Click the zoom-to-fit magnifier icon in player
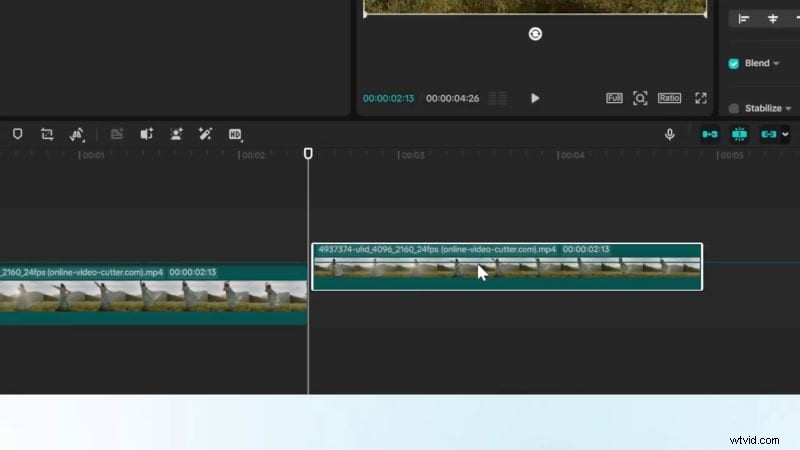The height and width of the screenshot is (450, 800). (x=640, y=98)
